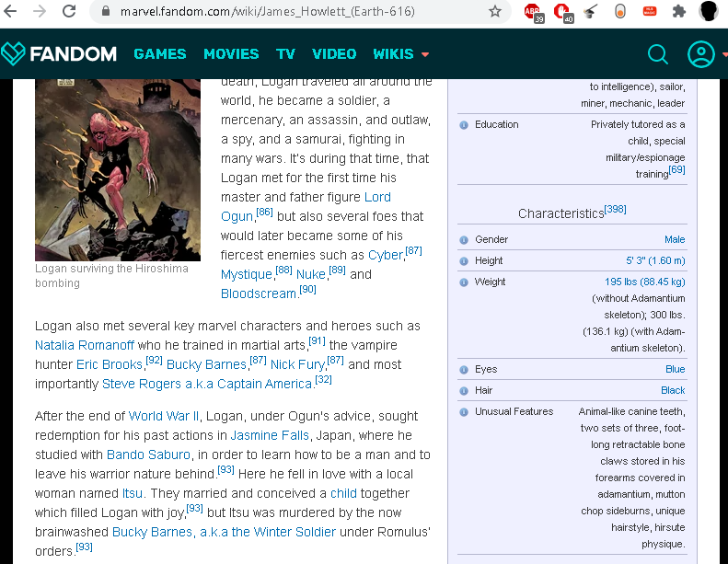Open the GAMES navigation item
Viewport: 728px width, 564px height.
click(x=160, y=54)
